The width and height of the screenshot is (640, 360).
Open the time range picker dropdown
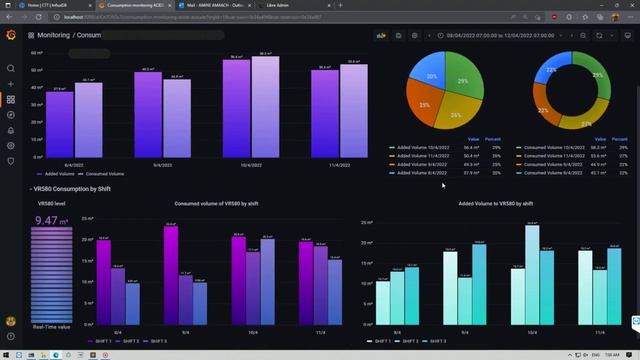click(x=500, y=36)
